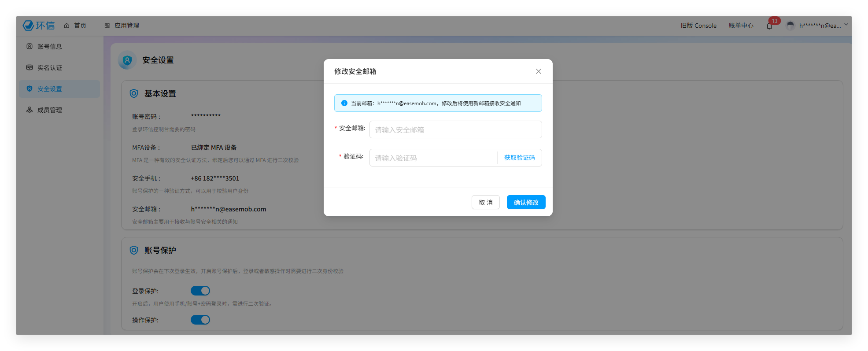Click the info icon in email notice
Viewport: 868px width, 351px height.
point(344,103)
